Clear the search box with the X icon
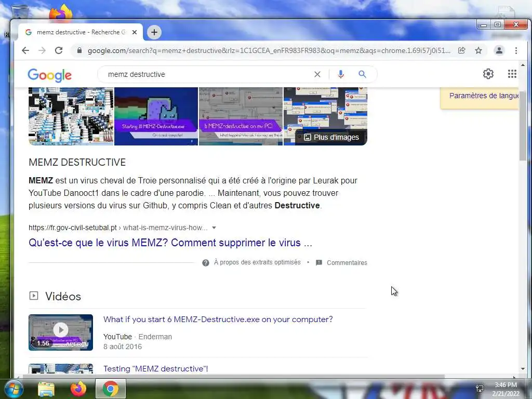532x399 pixels. 317,74
